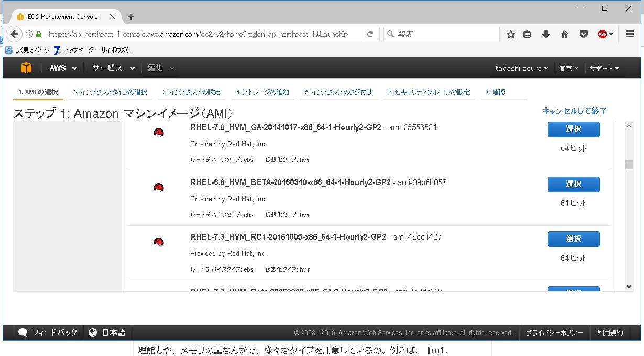
Task: Click the Red Hat logo for RHEL-7.3 AMI
Action: tap(159, 242)
